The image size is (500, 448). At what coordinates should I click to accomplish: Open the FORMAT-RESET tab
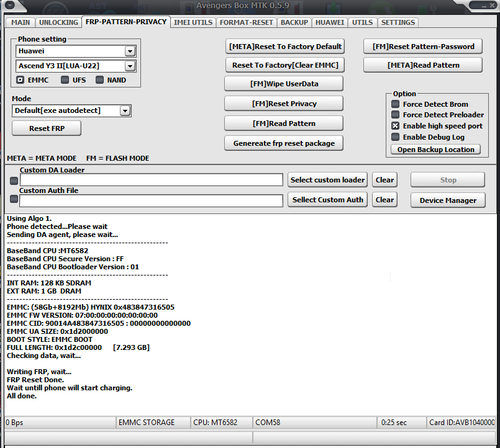pyautogui.click(x=246, y=22)
